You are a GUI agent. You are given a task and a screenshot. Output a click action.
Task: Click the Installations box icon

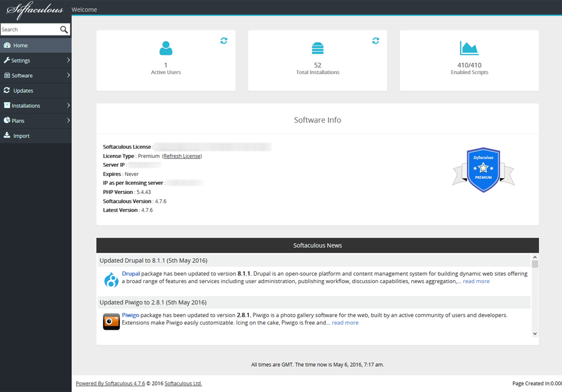(7, 106)
